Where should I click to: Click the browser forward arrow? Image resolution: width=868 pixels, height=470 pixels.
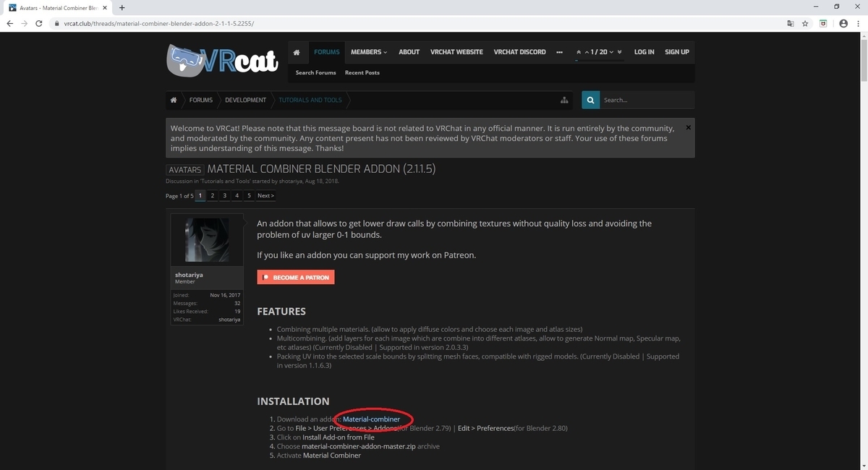(x=26, y=23)
